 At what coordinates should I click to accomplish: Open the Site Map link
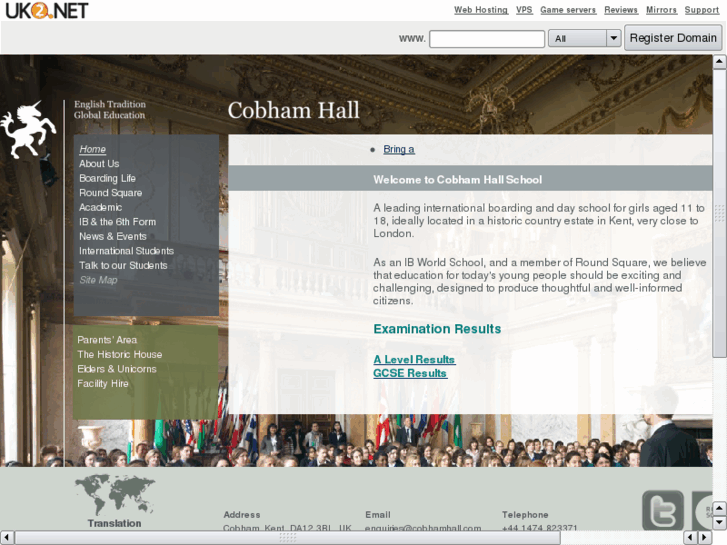pos(98,280)
